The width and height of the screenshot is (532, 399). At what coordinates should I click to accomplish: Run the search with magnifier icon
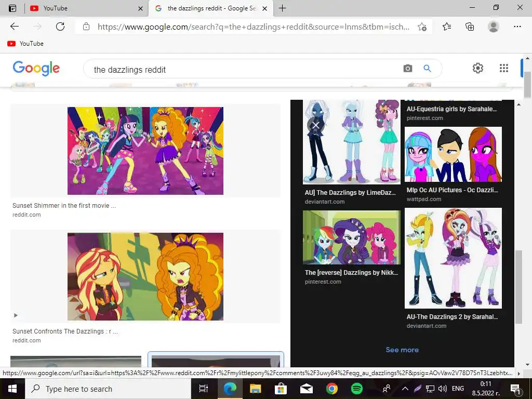point(427,69)
